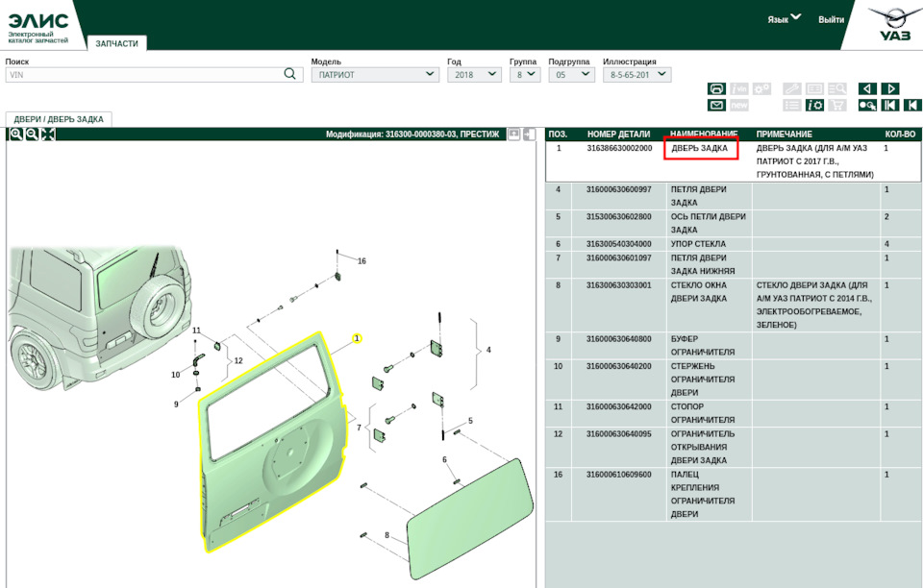Click callout number 8 near the glass

point(387,535)
